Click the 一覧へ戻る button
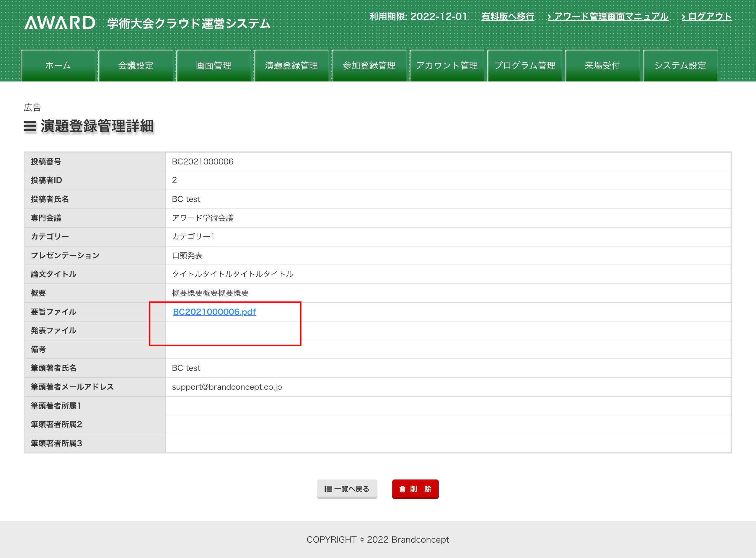756x558 pixels. (347, 489)
